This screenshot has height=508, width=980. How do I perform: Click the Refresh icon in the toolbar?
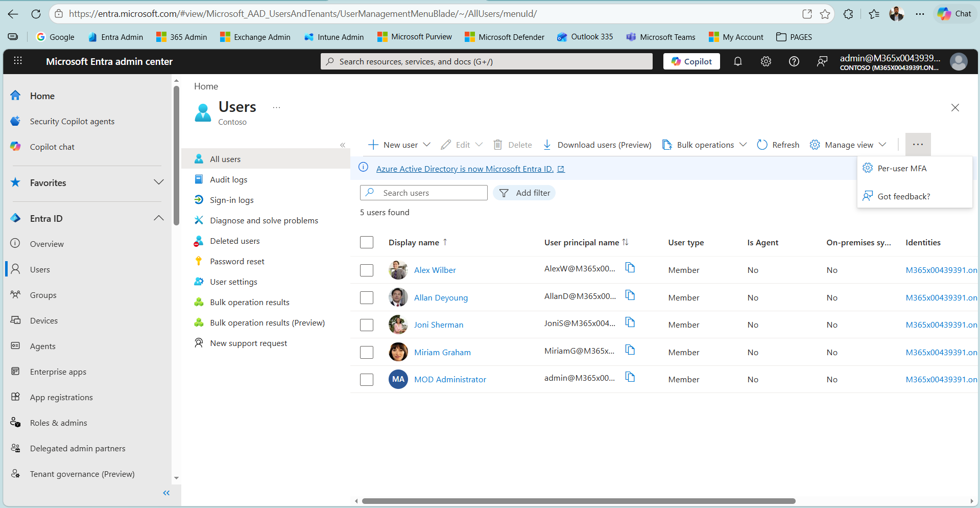point(762,145)
